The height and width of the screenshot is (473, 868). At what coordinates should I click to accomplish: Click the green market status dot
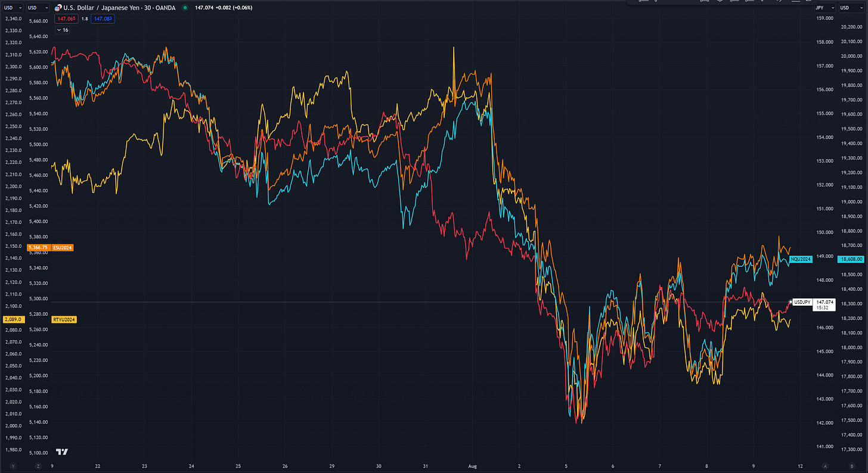pos(185,8)
